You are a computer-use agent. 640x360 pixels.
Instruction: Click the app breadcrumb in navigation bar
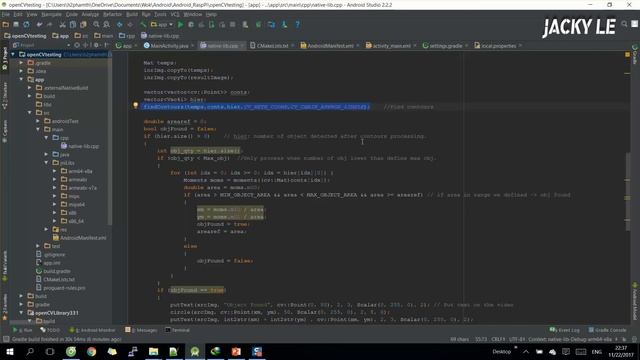[x=60, y=36]
